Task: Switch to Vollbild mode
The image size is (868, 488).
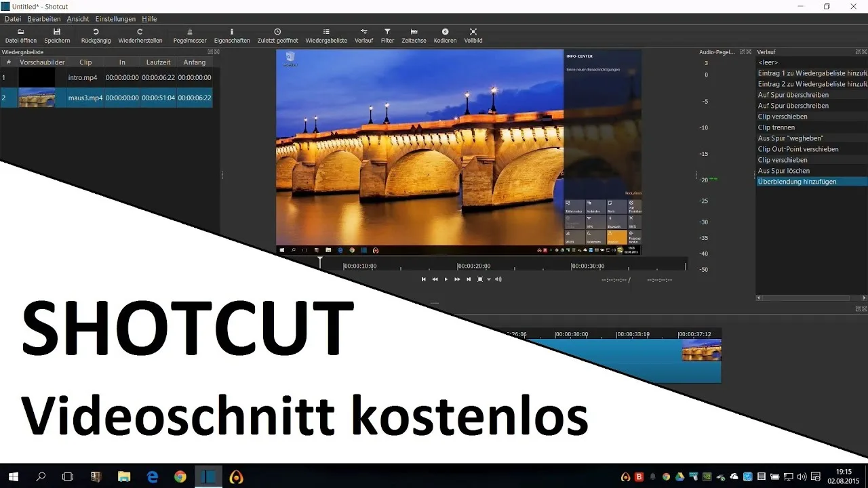Action: [x=473, y=35]
